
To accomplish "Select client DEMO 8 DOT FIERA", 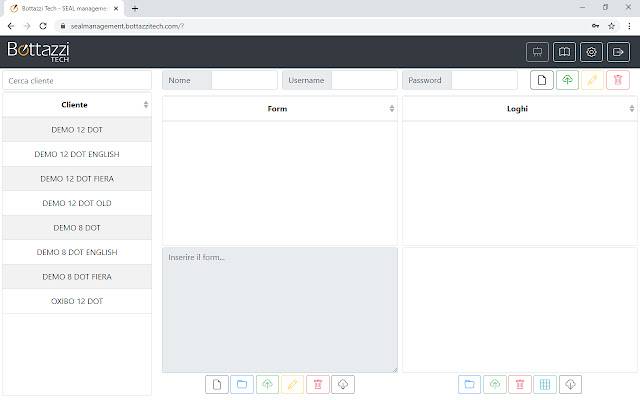I will [x=77, y=277].
